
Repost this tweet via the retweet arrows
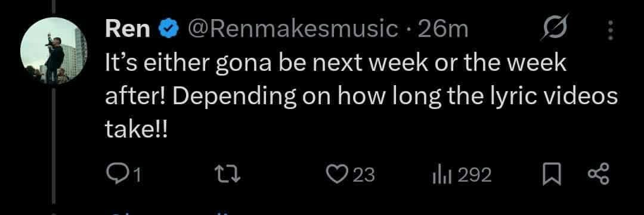coord(227,176)
